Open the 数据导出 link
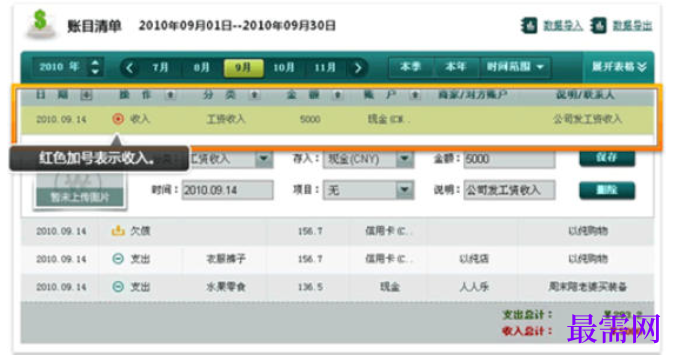The height and width of the screenshot is (360, 679). point(632,26)
